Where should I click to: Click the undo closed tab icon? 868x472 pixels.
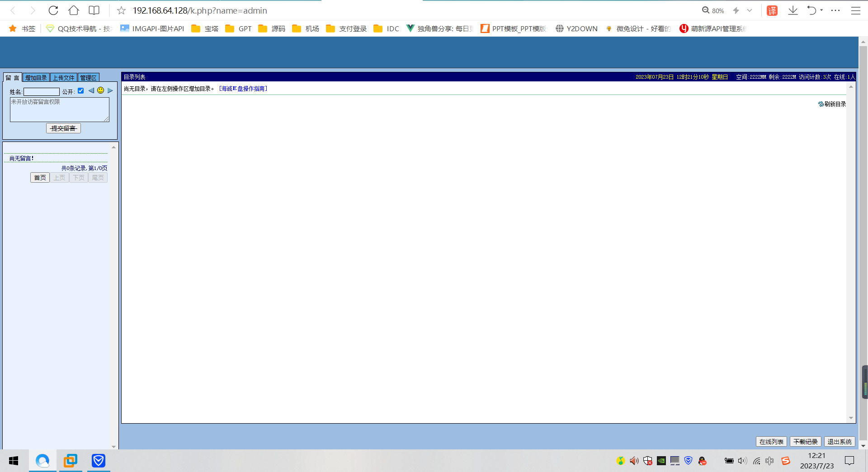tap(812, 10)
